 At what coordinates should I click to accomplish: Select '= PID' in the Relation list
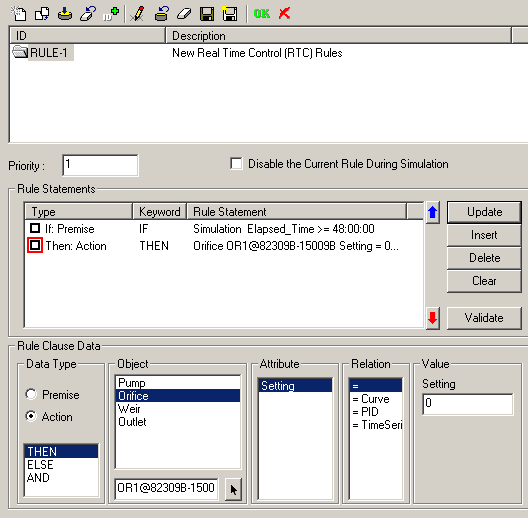click(x=376, y=412)
